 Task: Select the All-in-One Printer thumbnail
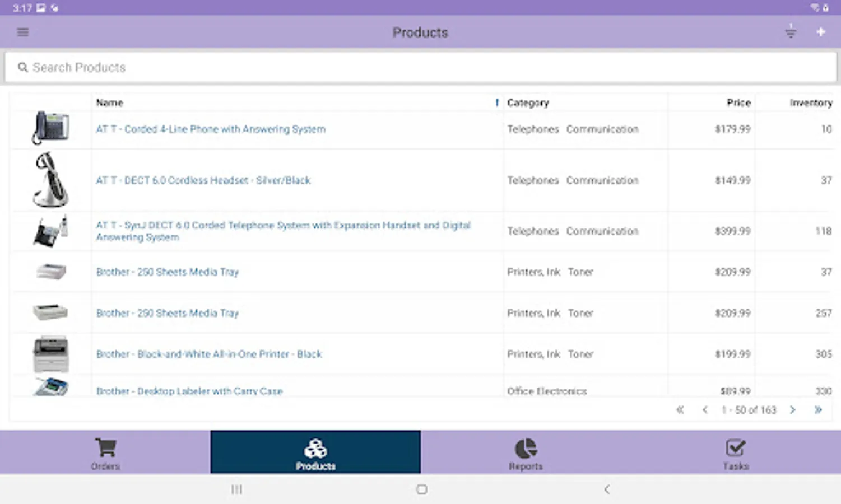click(50, 354)
